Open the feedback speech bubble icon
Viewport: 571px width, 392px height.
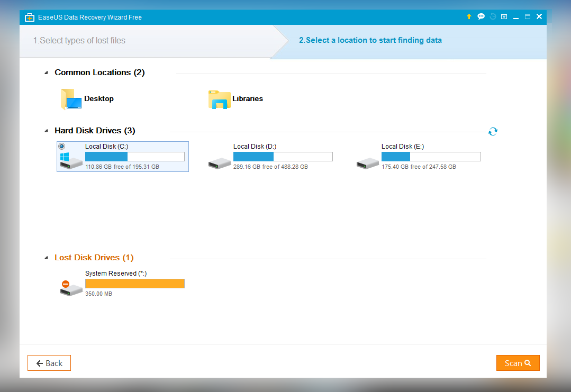click(481, 17)
